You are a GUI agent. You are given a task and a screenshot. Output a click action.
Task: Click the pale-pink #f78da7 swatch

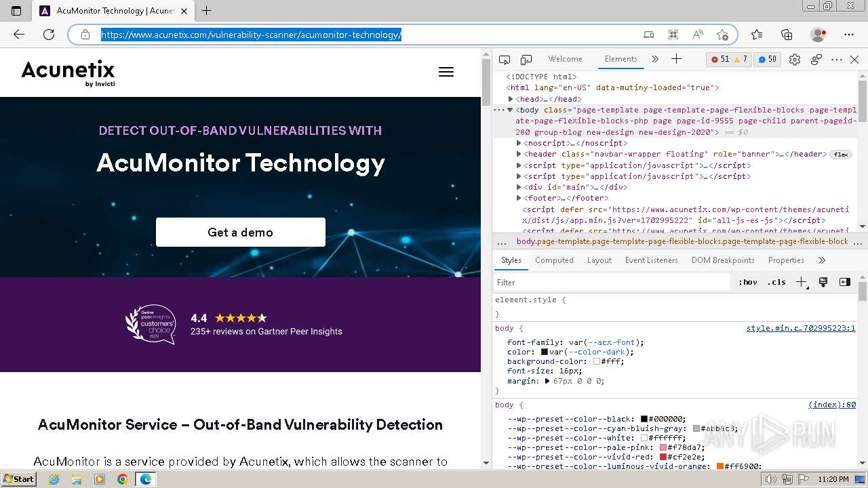[x=663, y=448]
